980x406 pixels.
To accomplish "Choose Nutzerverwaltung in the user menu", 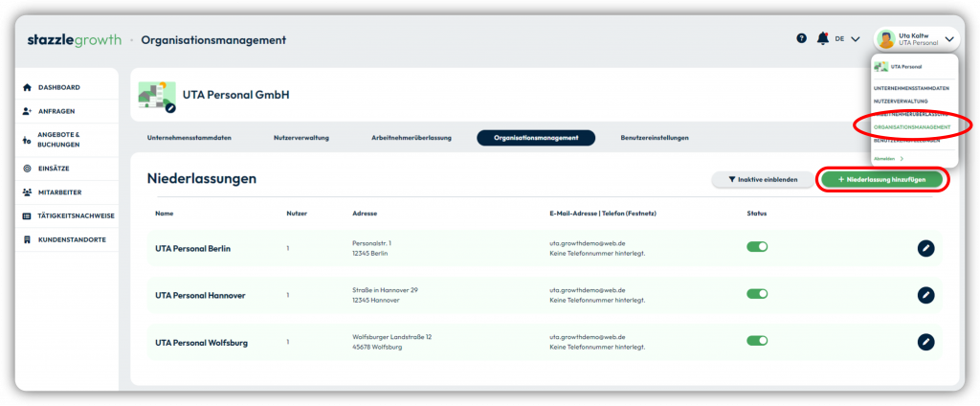I will (901, 101).
